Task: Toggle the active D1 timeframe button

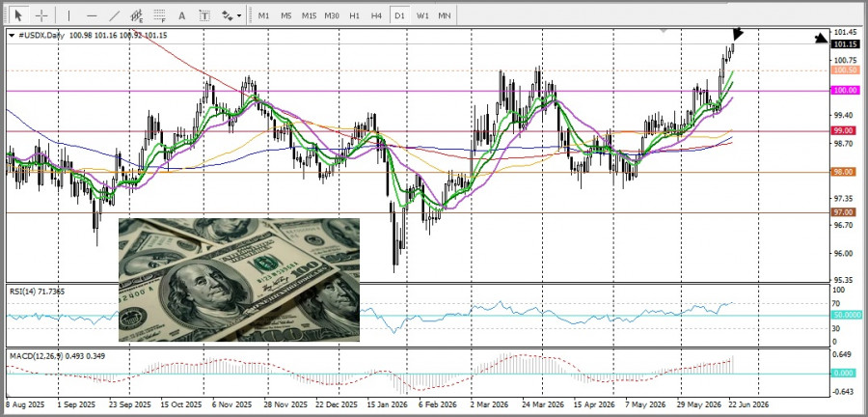Action: tap(399, 15)
